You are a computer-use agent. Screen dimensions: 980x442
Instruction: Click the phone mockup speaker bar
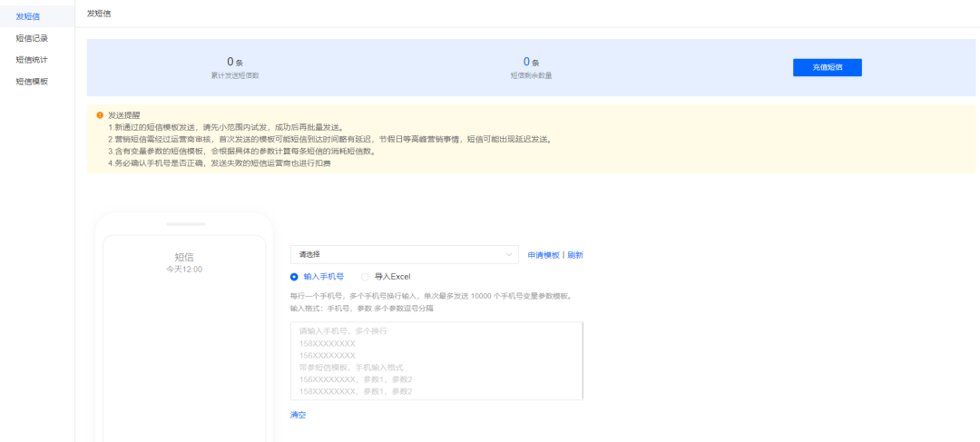point(186,223)
